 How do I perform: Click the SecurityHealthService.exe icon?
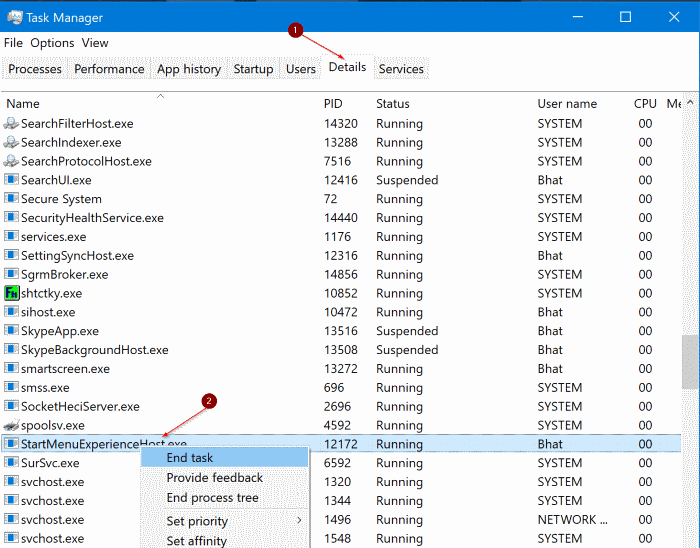pyautogui.click(x=11, y=218)
